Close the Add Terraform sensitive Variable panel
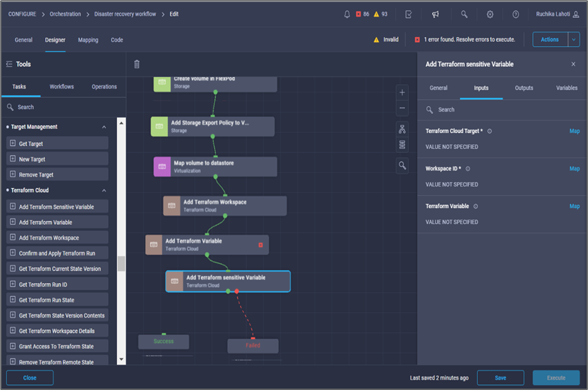 [573, 64]
